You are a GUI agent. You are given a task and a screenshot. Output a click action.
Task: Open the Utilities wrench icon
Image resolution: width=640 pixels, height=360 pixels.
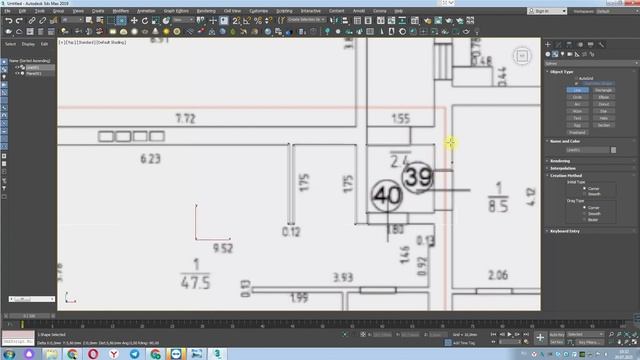(601, 44)
